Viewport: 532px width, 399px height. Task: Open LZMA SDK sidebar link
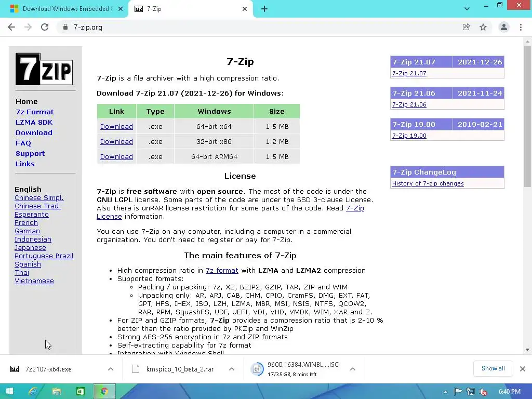click(x=34, y=122)
